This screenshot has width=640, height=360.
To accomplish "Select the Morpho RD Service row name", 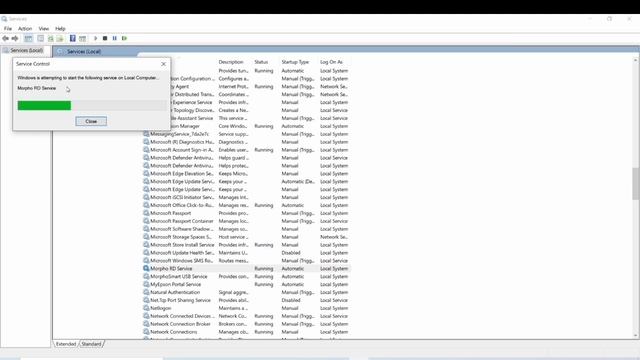I will 171,269.
